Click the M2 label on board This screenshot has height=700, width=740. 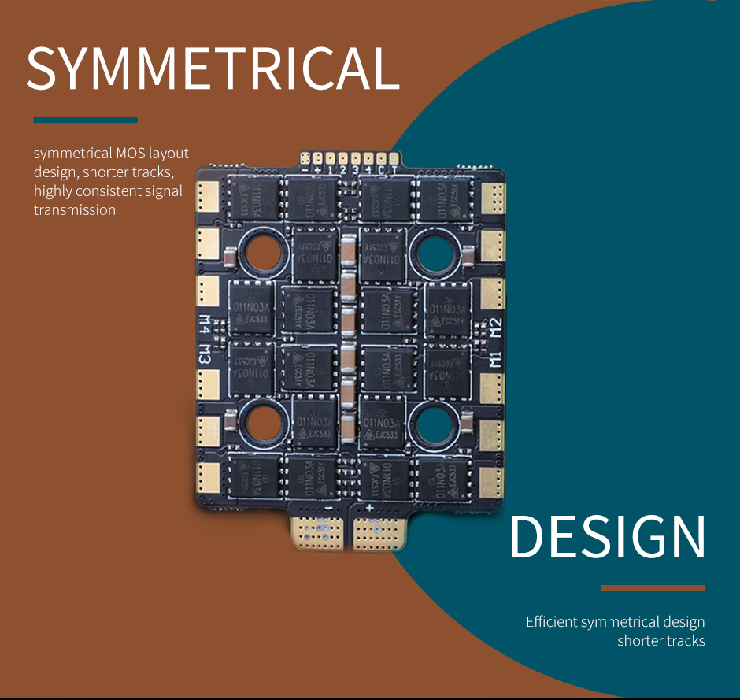click(x=494, y=328)
